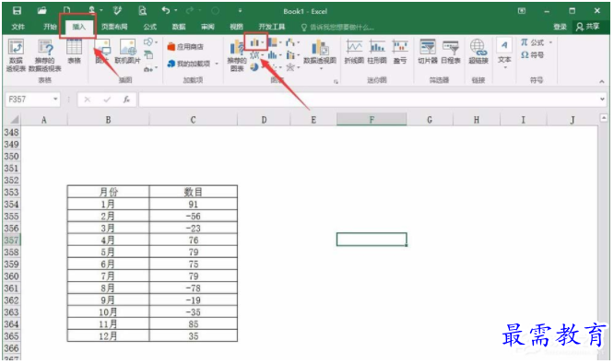Image resolution: width=614 pixels, height=364 pixels.
Task: Click the Undo arrow icon
Action: [x=166, y=10]
